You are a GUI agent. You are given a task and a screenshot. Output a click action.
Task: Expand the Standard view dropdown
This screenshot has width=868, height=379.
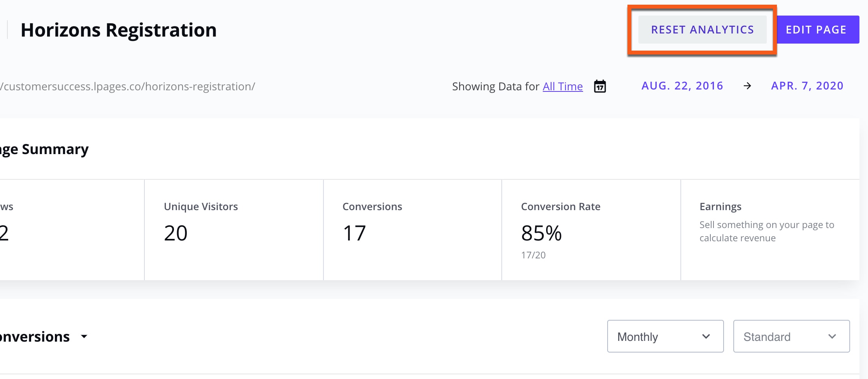792,336
